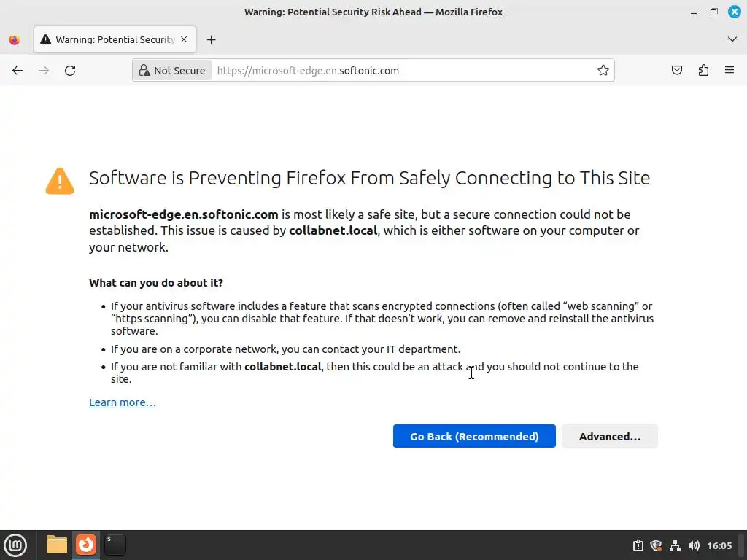
Task: Select the Warning: Potential Security tab
Action: tap(109, 40)
